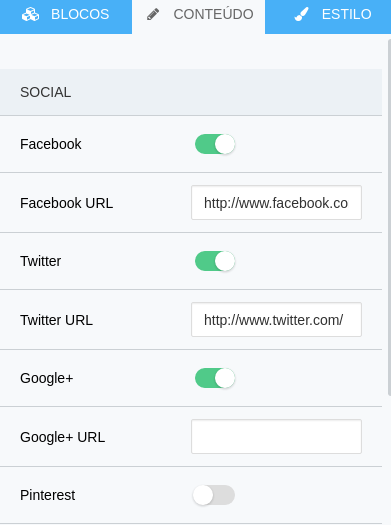
Task: Click the Facebook URL label
Action: tap(67, 203)
